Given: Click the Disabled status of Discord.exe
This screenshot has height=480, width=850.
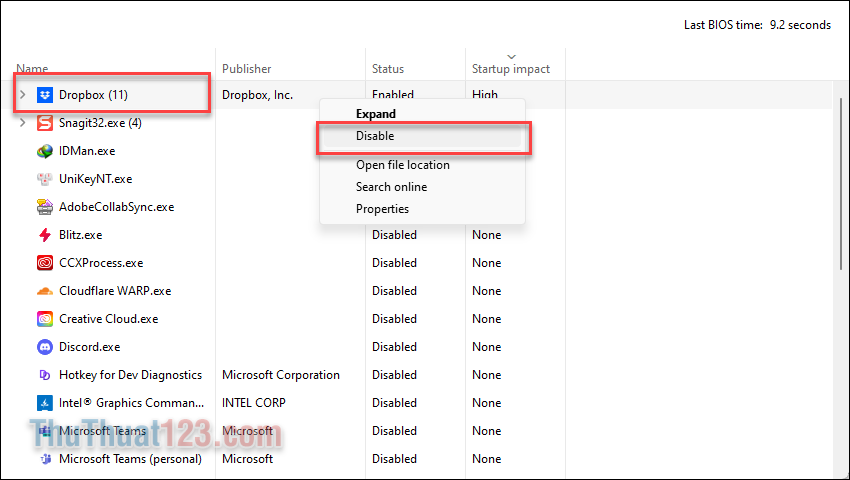Looking at the screenshot, I should tap(394, 347).
